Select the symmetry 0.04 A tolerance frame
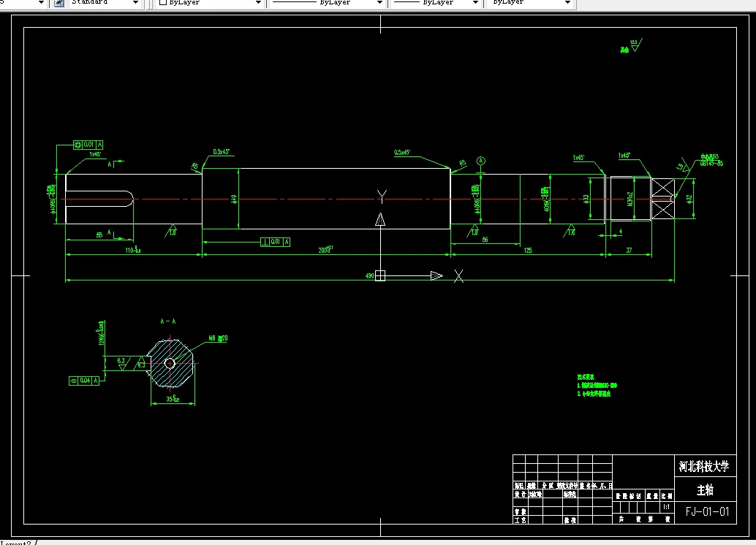 pos(84,381)
